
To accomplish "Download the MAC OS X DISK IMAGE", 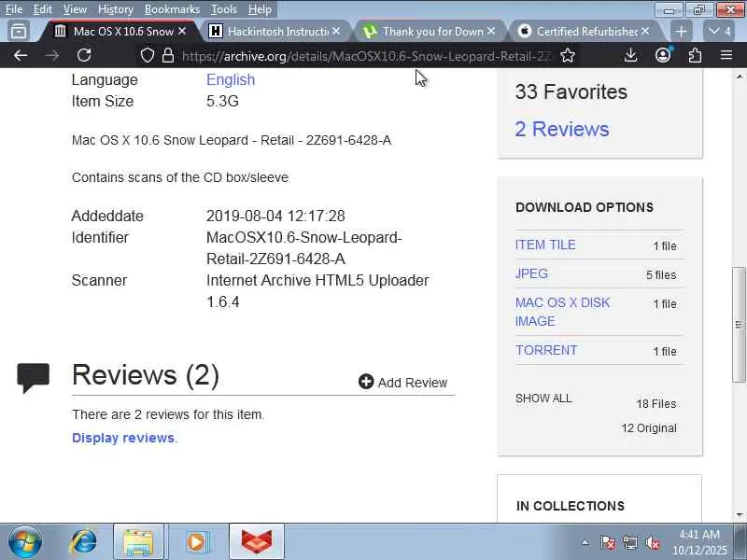I will (562, 312).
